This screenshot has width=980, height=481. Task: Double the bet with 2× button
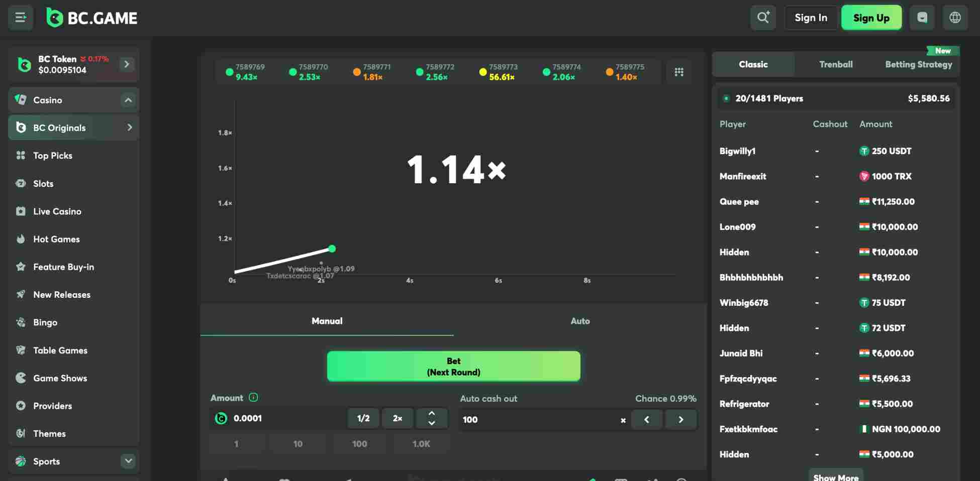[397, 418]
